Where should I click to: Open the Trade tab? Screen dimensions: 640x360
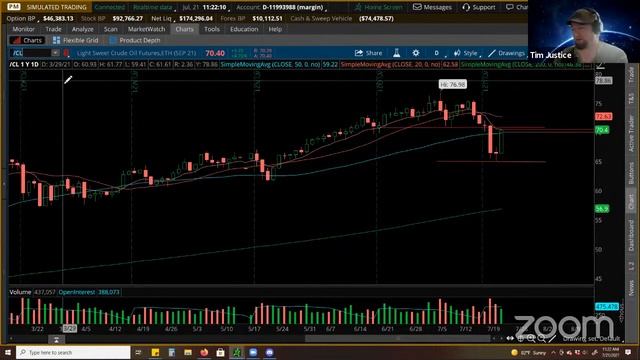point(53,29)
